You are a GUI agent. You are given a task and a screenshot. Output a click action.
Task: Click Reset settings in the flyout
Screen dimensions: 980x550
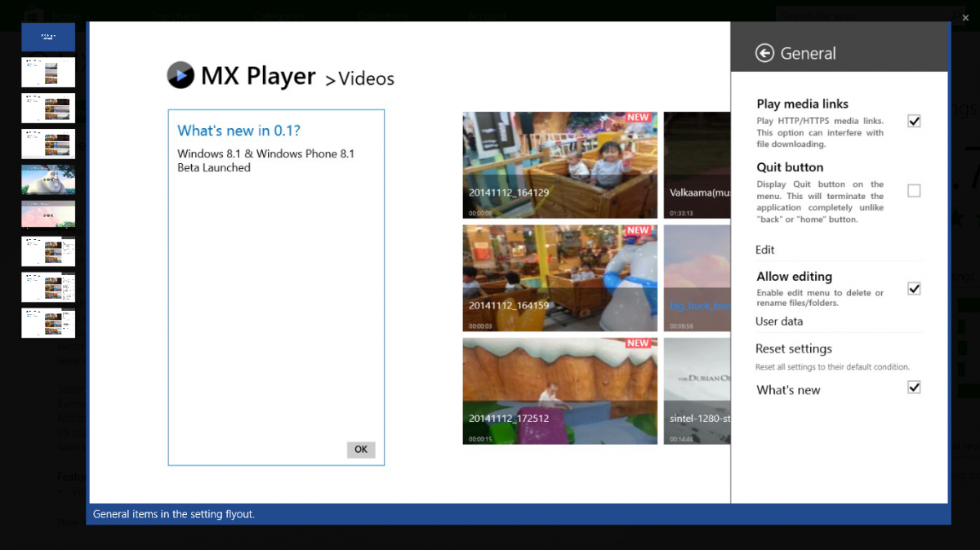tap(794, 348)
